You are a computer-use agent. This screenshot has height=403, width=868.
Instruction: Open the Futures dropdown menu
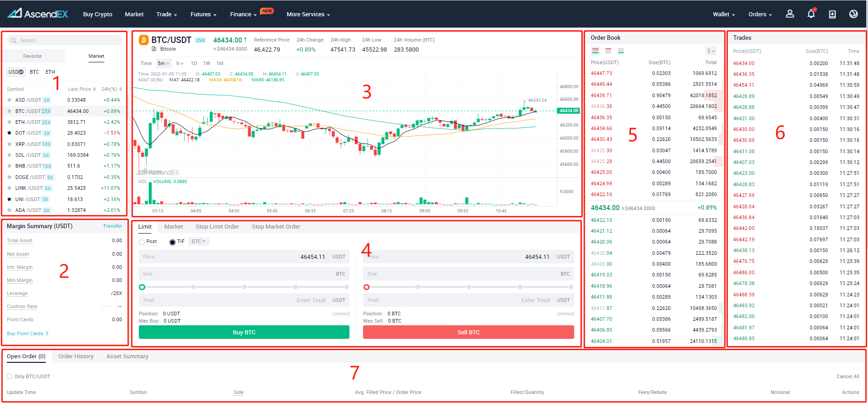203,14
